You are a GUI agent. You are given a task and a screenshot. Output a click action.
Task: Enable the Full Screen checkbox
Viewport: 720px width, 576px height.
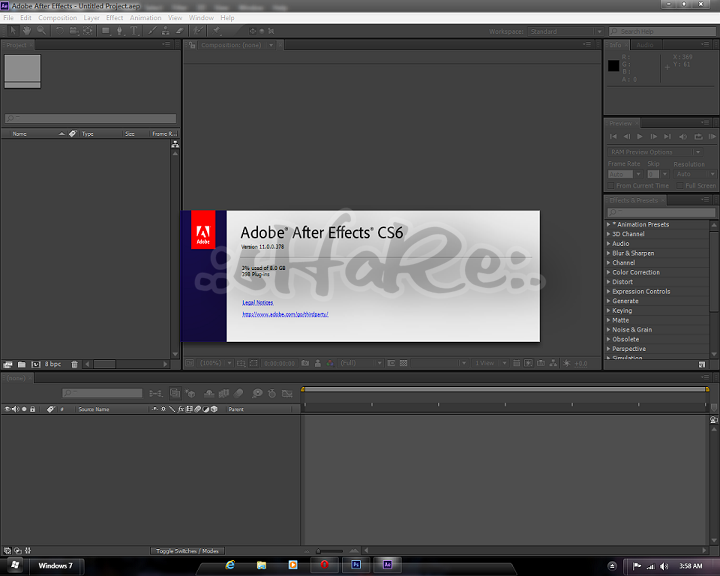(680, 186)
